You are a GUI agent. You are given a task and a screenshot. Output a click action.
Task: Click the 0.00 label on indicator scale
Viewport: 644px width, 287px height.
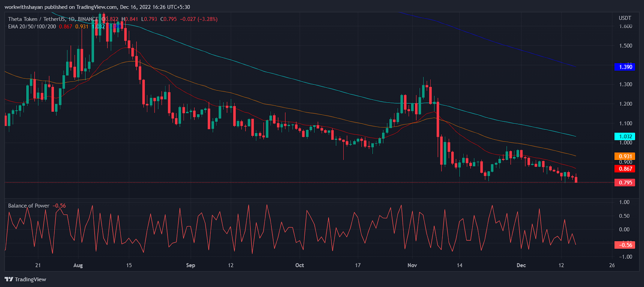tap(624, 230)
